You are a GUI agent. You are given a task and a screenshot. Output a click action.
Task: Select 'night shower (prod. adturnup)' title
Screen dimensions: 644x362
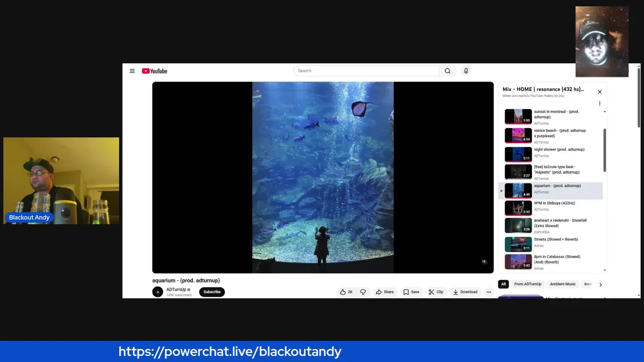[559, 149]
